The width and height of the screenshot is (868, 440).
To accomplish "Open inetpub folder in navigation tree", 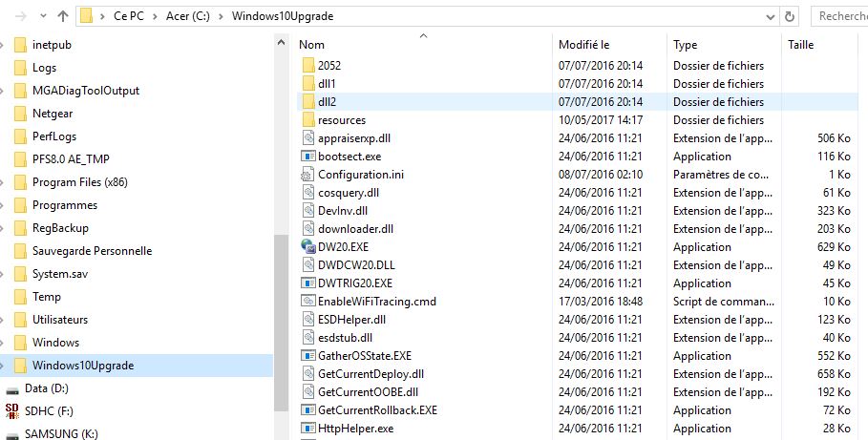I will tap(52, 45).
